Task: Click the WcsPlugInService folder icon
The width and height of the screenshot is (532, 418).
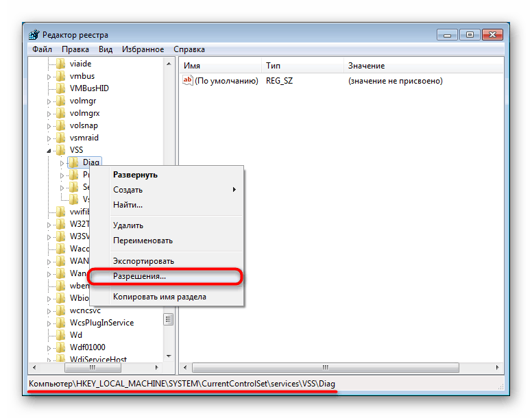Action: [x=61, y=323]
